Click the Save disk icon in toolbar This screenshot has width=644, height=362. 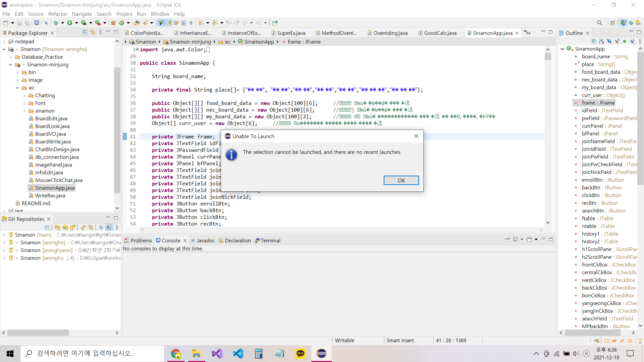coord(19,23)
